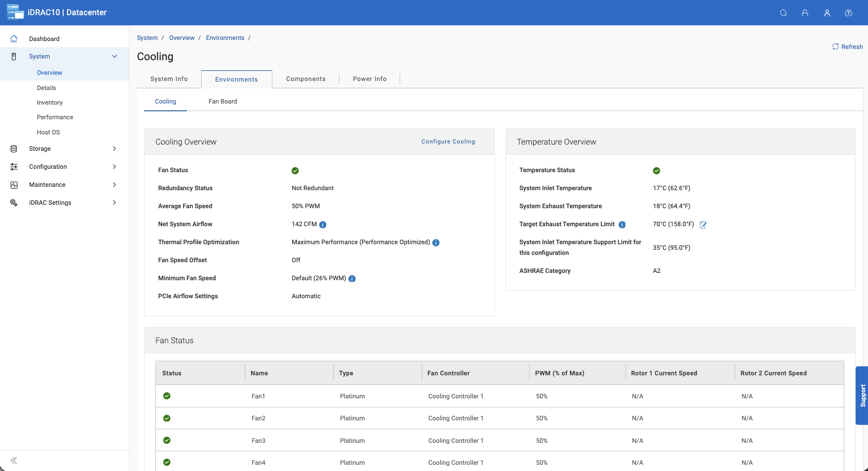Expand the iDRAC Settings menu

(114, 203)
